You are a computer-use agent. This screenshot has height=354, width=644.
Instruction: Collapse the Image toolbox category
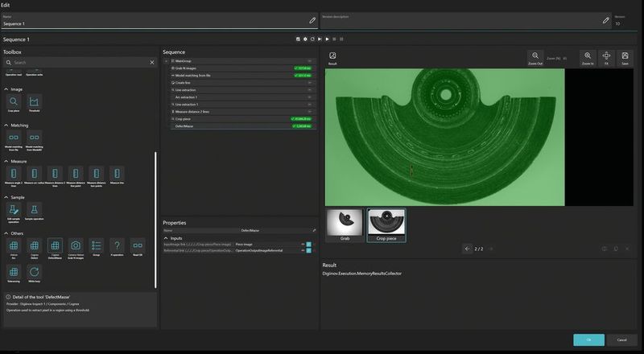click(x=6, y=89)
